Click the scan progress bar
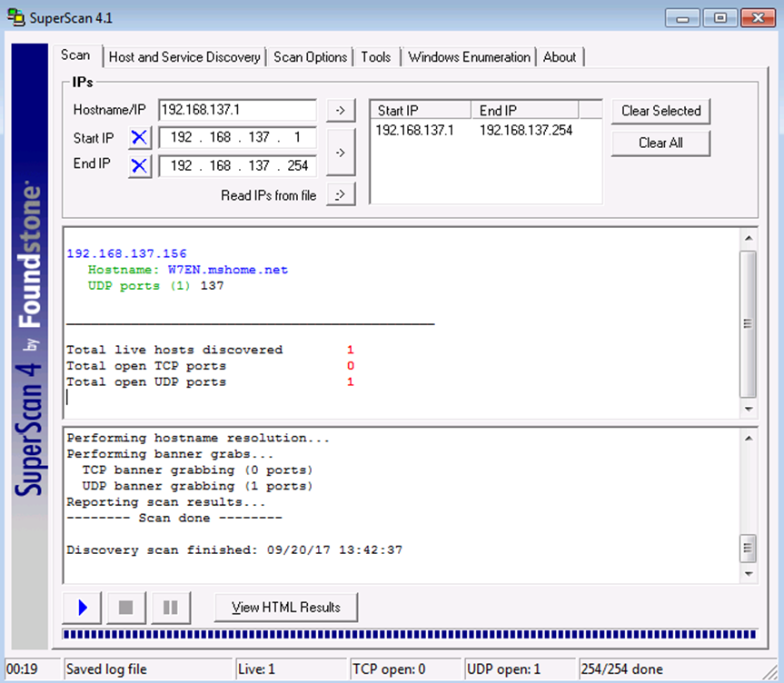This screenshot has width=784, height=683. (x=410, y=635)
